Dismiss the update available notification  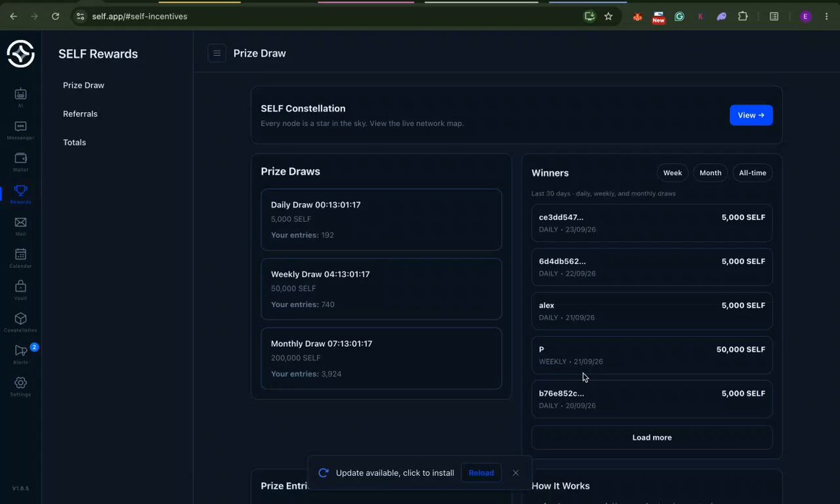point(516,473)
